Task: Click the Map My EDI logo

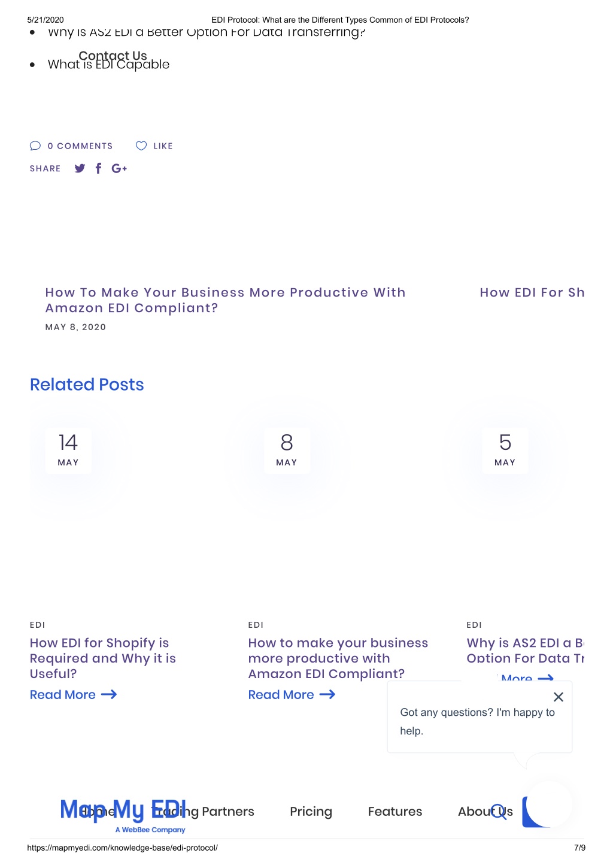Action: pos(123,815)
